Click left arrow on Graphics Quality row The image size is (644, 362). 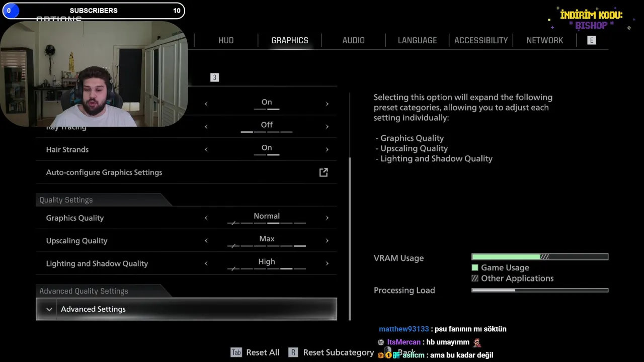[206, 218]
